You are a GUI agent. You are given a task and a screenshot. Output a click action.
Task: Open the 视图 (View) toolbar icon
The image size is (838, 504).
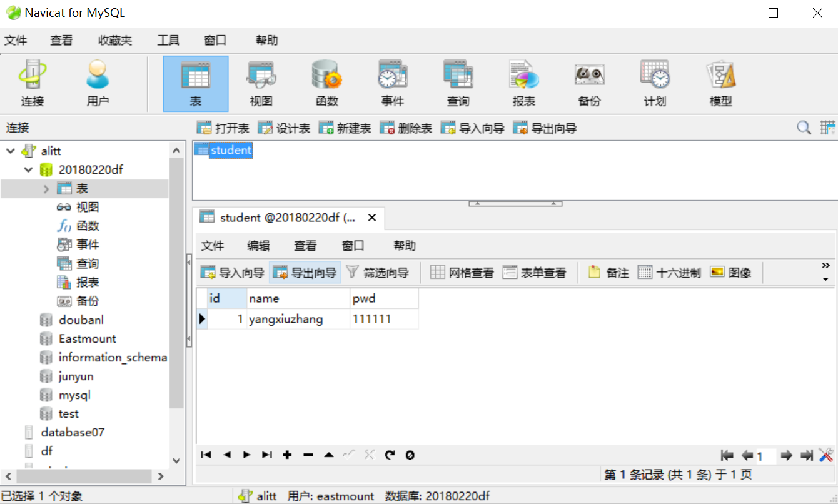point(261,83)
